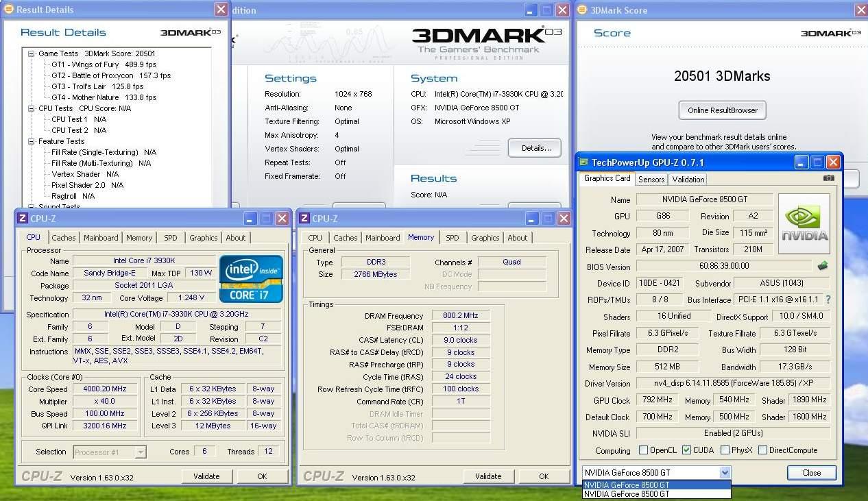The width and height of the screenshot is (868, 501).
Task: Close the Result Details window
Action: pyautogui.click(x=221, y=10)
